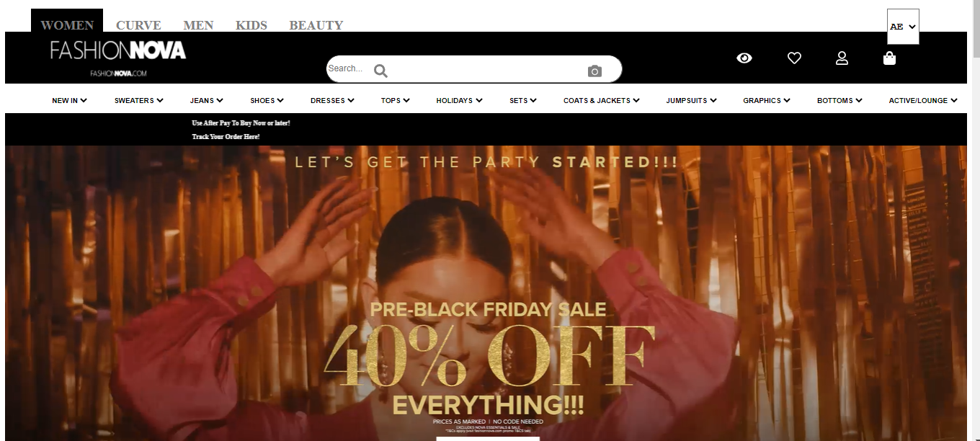Open the AE country selector

(903, 27)
